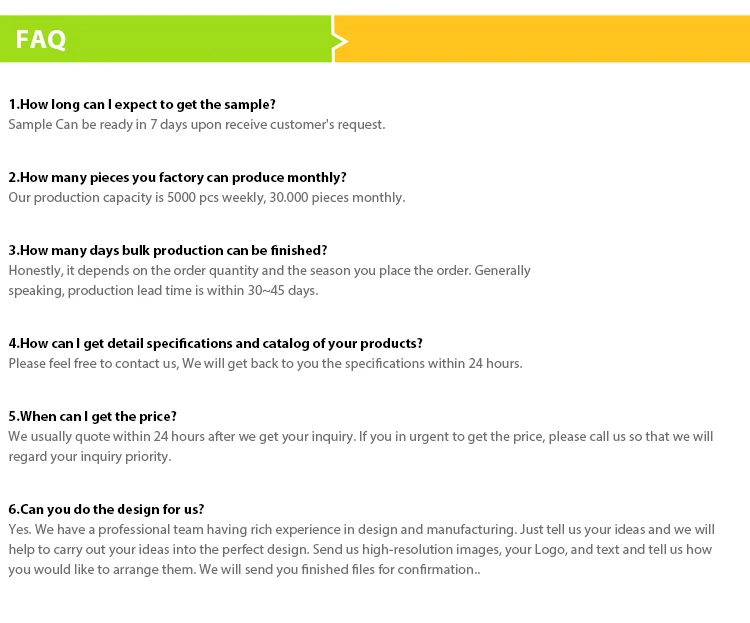
Task: Click the 'Please feel free to contact us' answer
Action: pyautogui.click(x=265, y=363)
